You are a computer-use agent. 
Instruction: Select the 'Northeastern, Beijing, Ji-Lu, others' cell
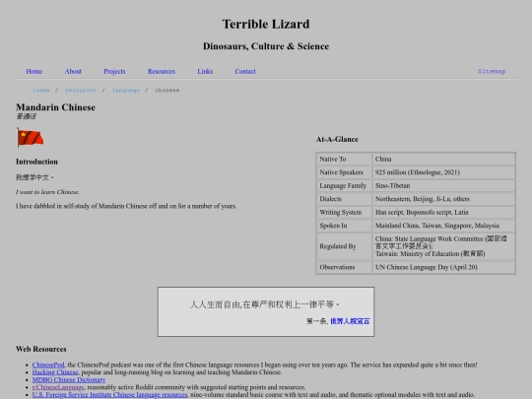point(443,199)
